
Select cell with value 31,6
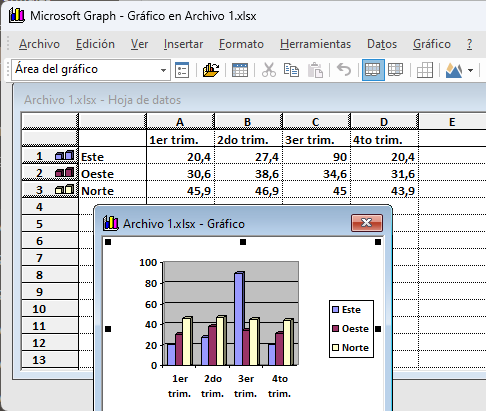pos(384,173)
